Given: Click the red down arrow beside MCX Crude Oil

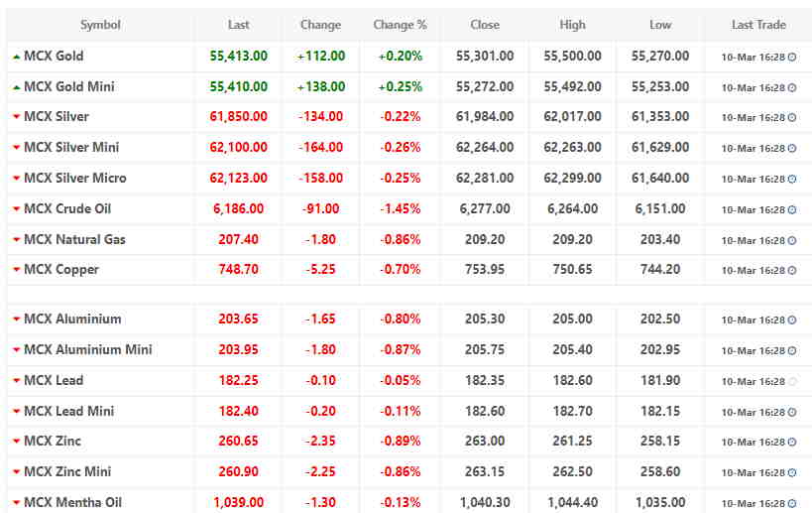Looking at the screenshot, I should 16,209.
